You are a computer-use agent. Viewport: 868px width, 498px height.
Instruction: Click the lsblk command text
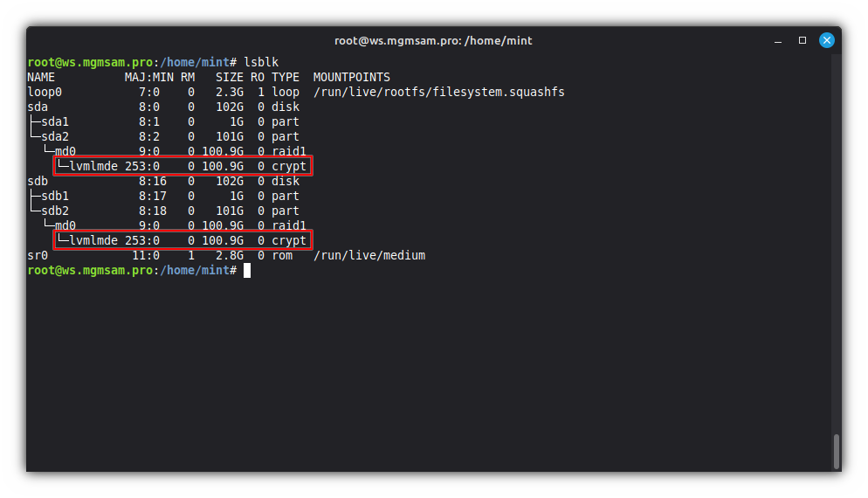pyautogui.click(x=261, y=63)
